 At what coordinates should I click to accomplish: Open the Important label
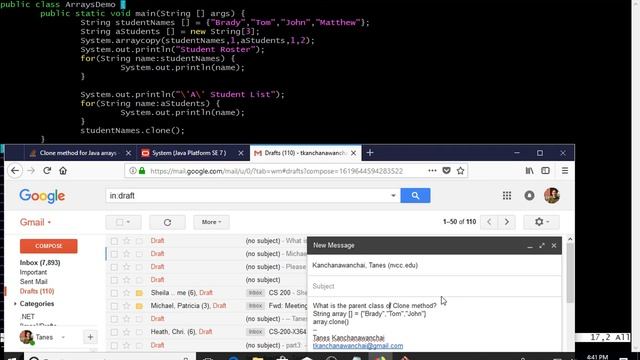point(33,272)
